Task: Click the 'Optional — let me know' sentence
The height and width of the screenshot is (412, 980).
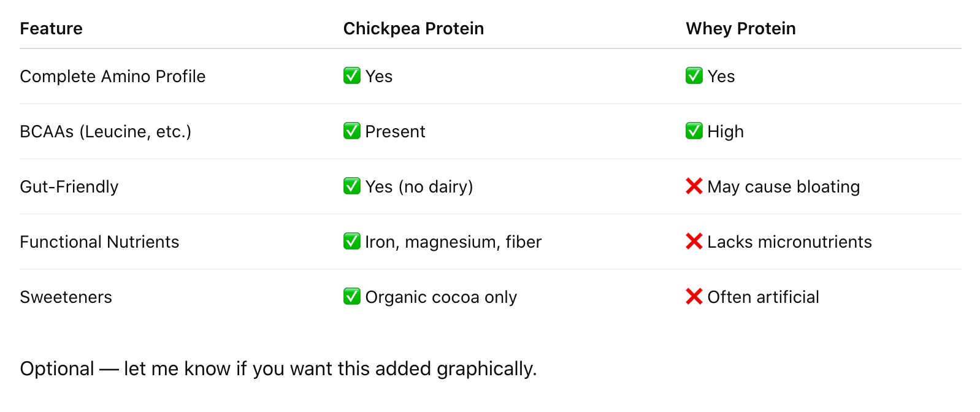Action: pyautogui.click(x=278, y=368)
